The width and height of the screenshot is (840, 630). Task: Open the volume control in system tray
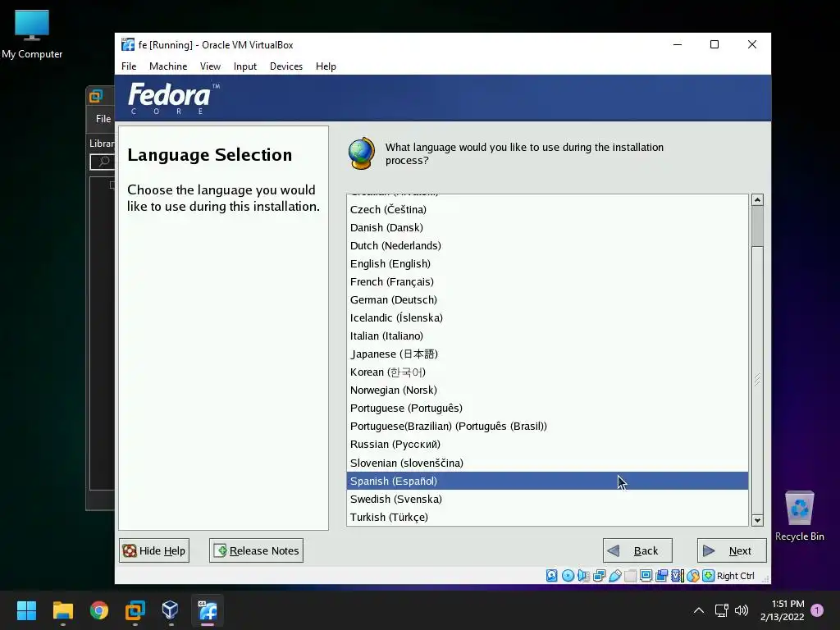[x=742, y=610]
